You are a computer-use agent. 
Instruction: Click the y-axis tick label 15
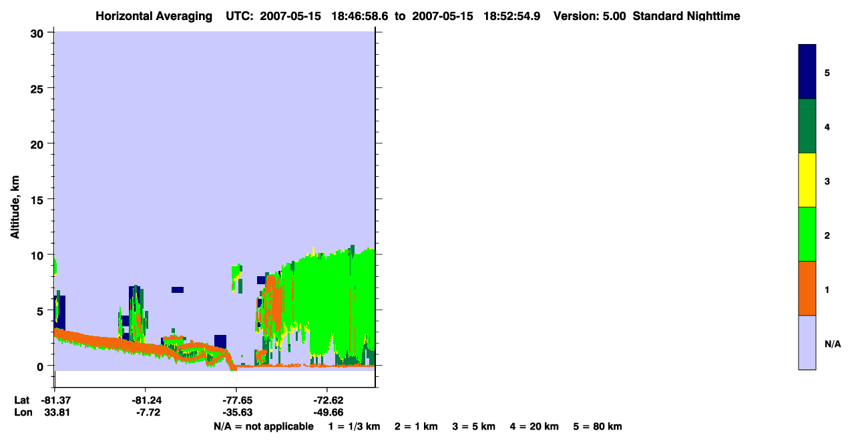tap(39, 199)
